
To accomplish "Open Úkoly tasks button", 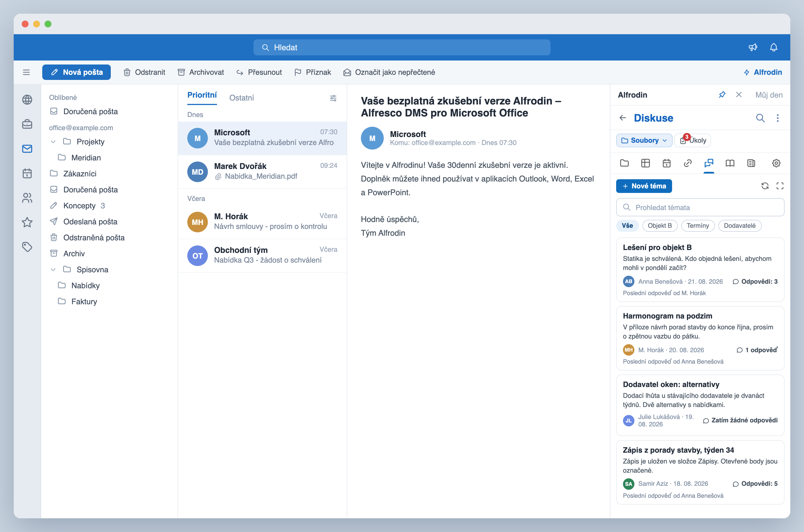I will pyautogui.click(x=692, y=140).
